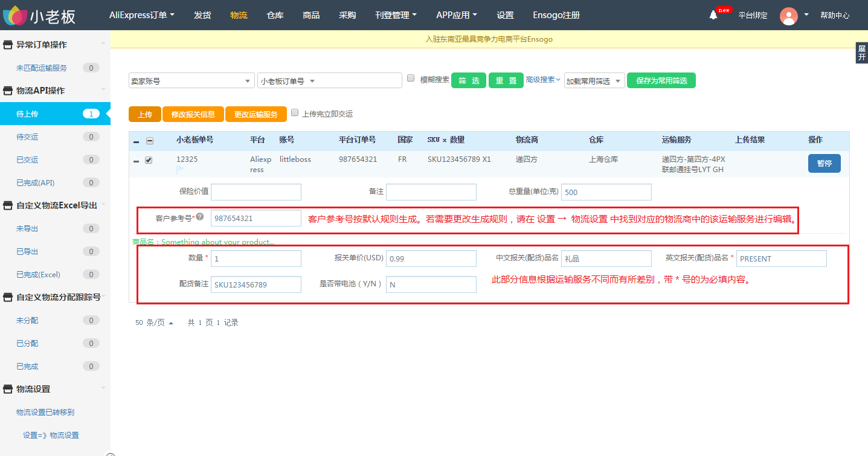Change the 50 条/页 page size
868x456 pixels.
[x=155, y=323]
